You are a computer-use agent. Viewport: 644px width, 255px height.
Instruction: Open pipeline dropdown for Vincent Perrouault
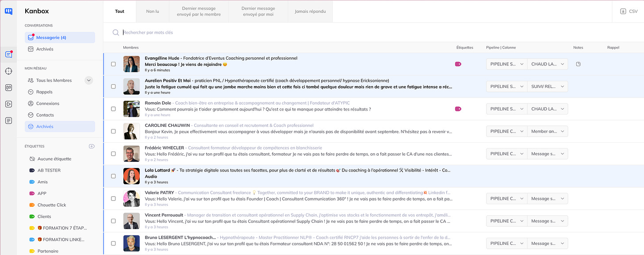(506, 221)
